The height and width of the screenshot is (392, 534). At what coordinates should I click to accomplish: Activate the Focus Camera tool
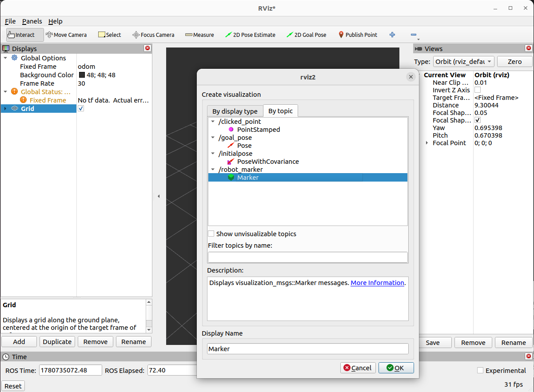tap(153, 35)
